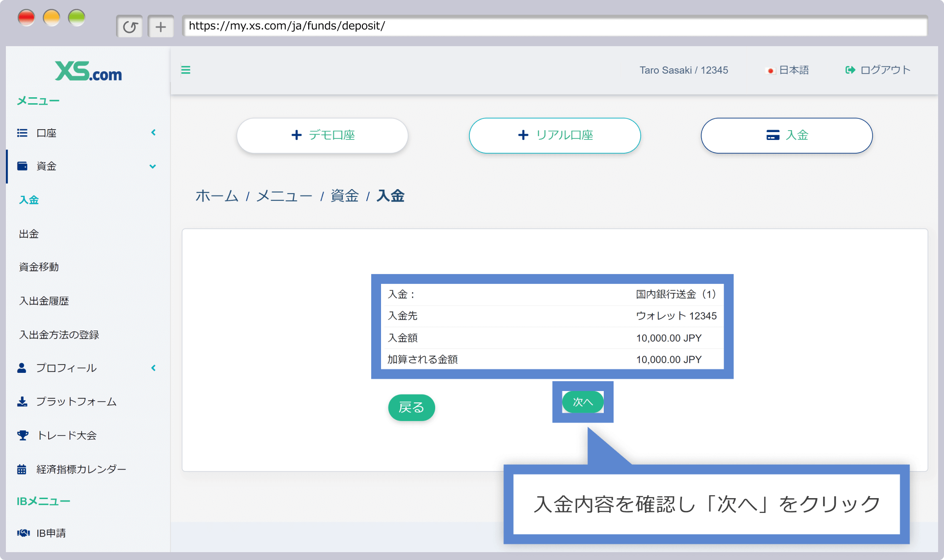944x560 pixels.
Task: Click the 資金 wallet icon
Action: pos(22,166)
